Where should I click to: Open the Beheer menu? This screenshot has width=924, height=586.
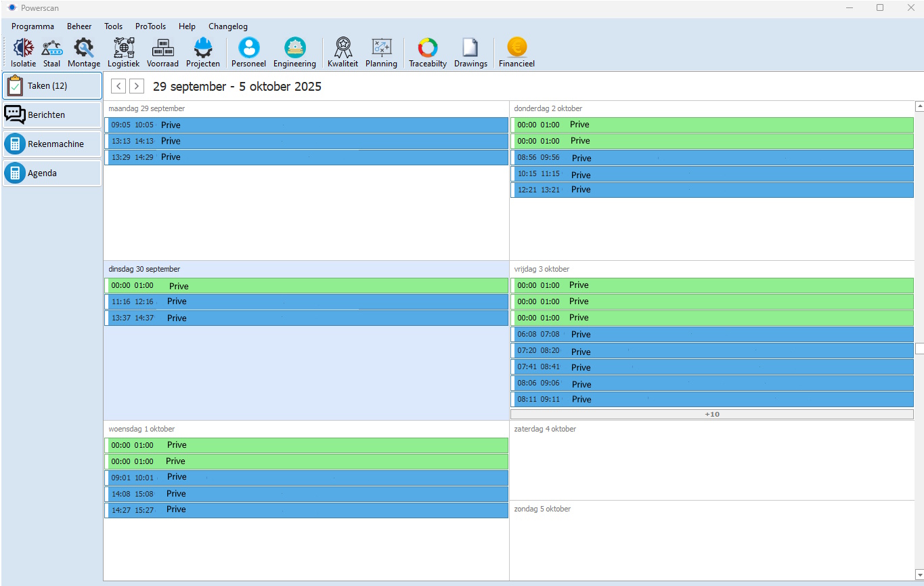click(x=79, y=26)
